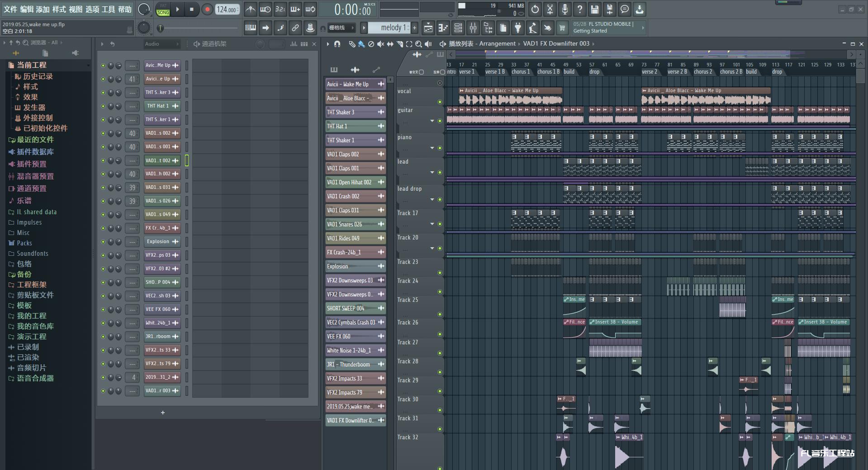Viewport: 868px width, 470px height.
Task: Open the Mixer view icon
Action: pyautogui.click(x=473, y=28)
